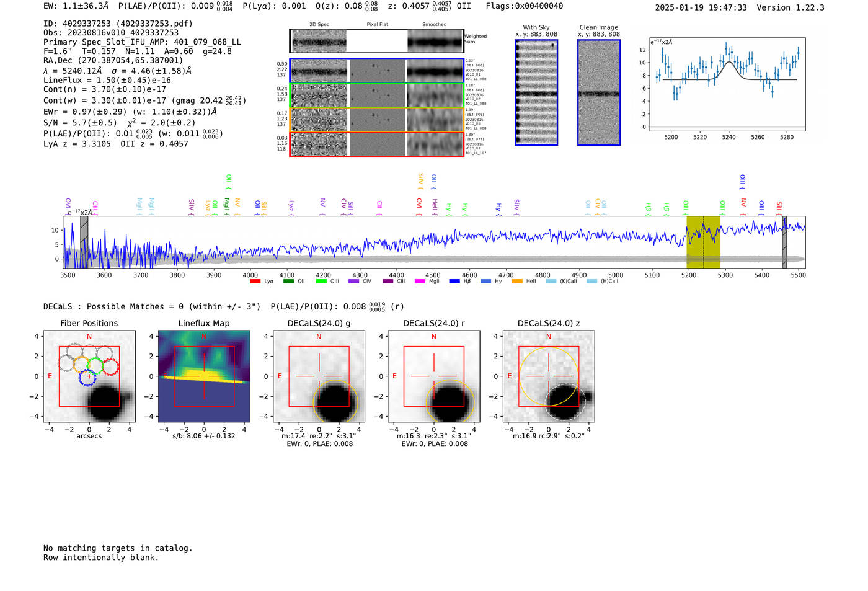Click the '2D Spec' column header
This screenshot has width=868, height=591.
click(x=319, y=25)
